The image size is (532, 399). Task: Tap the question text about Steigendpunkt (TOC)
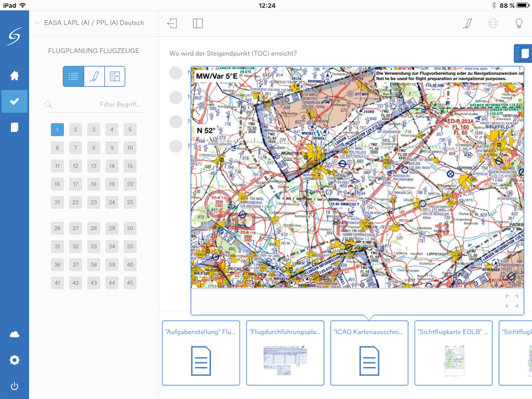[x=233, y=53]
